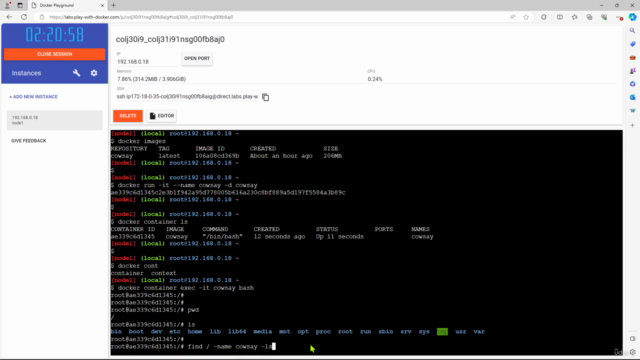Reload the page with the refresh icon
Viewport: 640px width, 360px height.
click(24, 17)
